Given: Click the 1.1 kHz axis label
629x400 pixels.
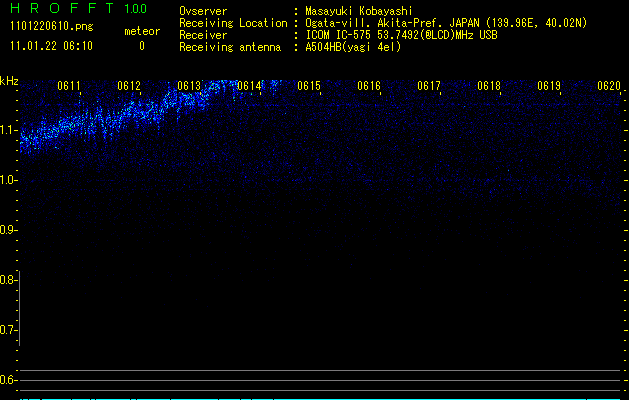Looking at the screenshot, I should tap(8, 130).
